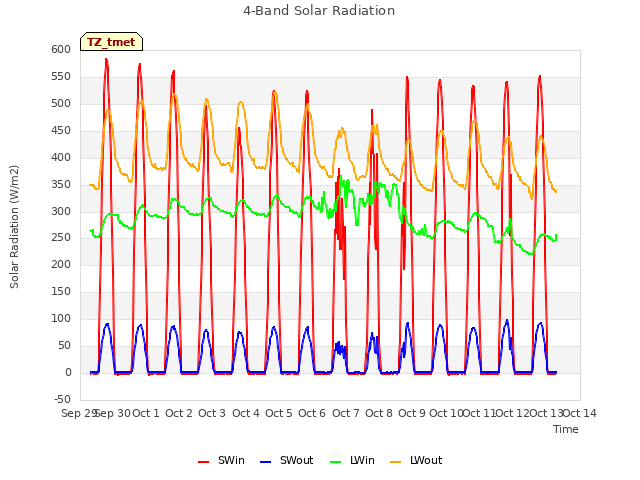Click the 600 y-axis tick label
The width and height of the screenshot is (640, 480).
61,49
